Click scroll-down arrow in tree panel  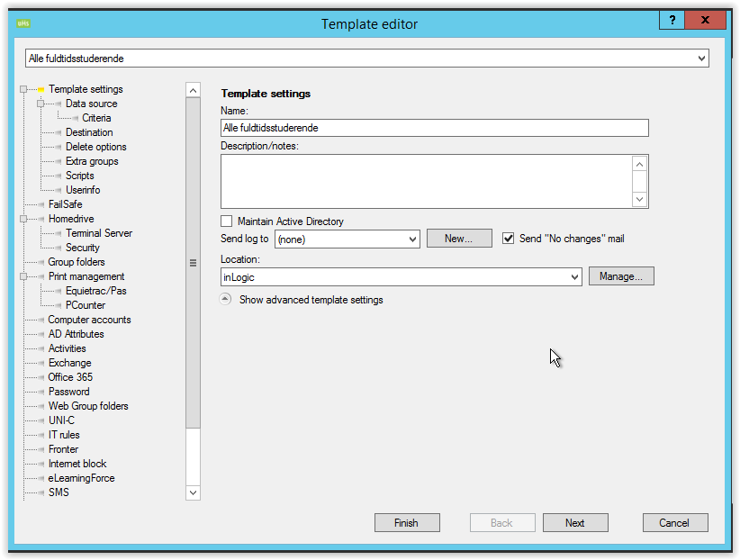click(193, 492)
